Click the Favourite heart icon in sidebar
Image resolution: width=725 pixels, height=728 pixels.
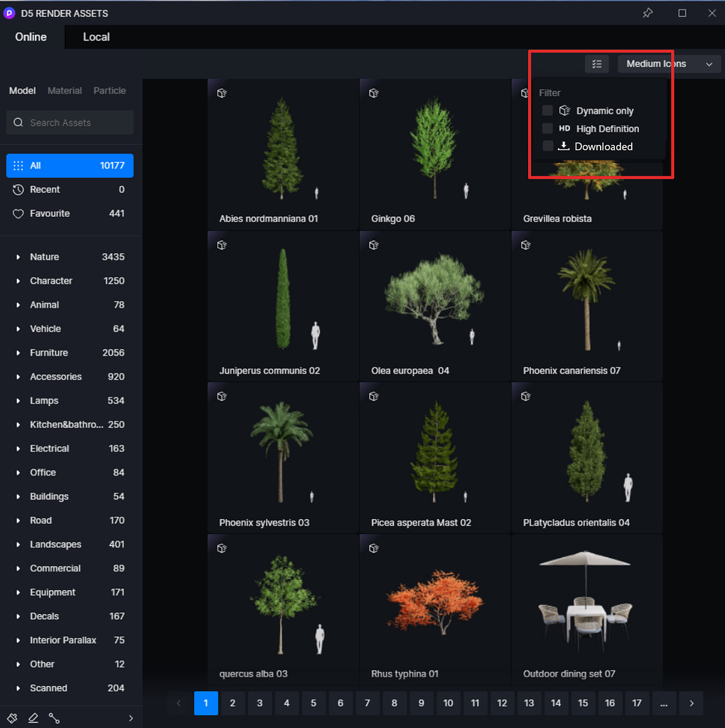[x=18, y=213]
